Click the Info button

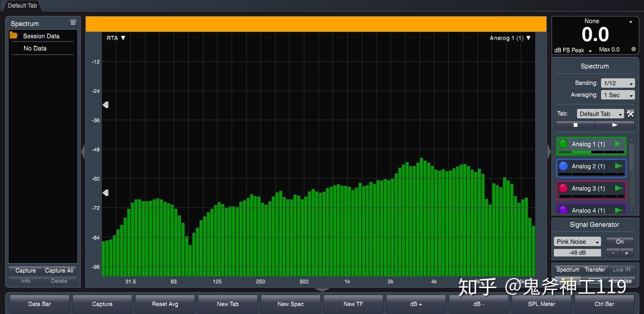coord(25,281)
